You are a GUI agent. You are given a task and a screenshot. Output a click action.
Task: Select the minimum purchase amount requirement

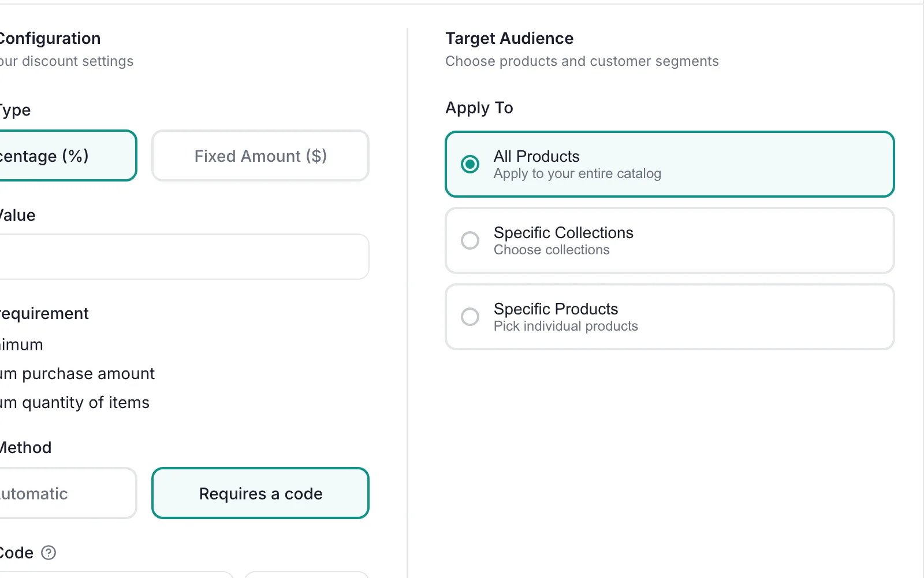click(77, 373)
